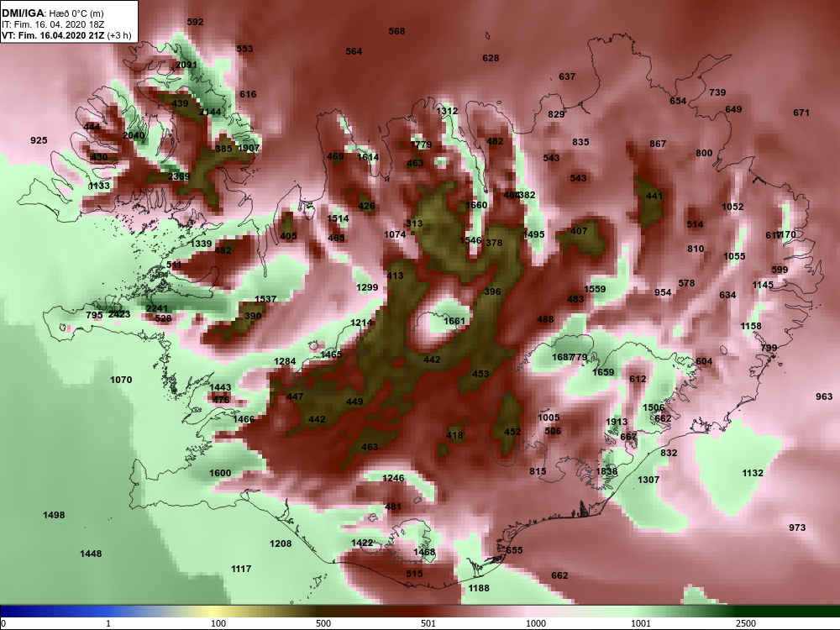Image resolution: width=840 pixels, height=630 pixels.
Task: Select the 1498 value over the southwest sea
Action: (x=54, y=516)
